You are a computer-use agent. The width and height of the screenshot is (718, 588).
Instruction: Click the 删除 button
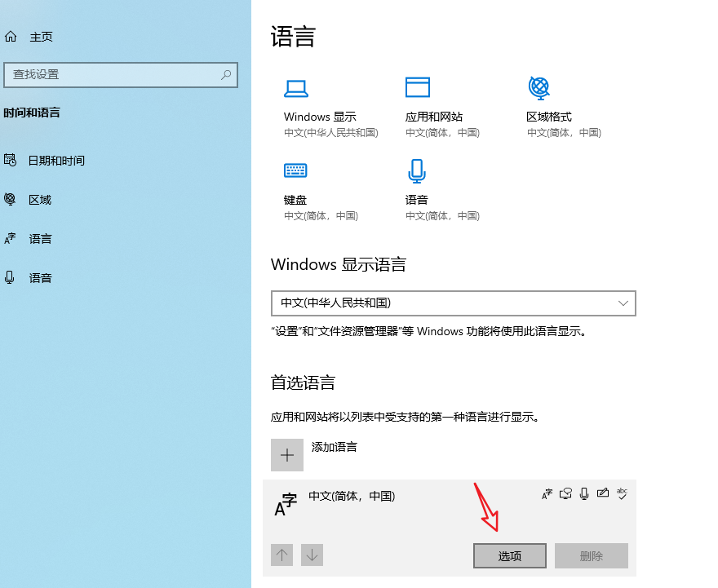pos(592,556)
